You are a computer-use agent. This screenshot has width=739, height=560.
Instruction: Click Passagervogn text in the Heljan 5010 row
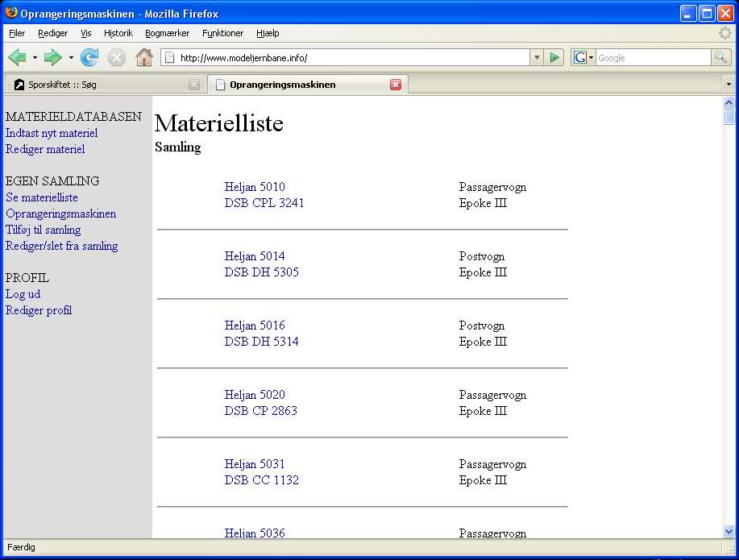(492, 188)
